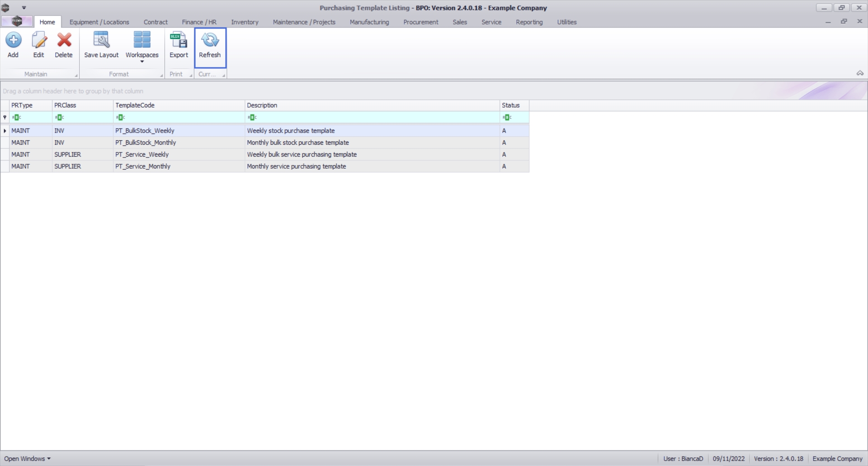Click the 09/11/2022 date in status bar
The image size is (868, 466).
(728, 459)
